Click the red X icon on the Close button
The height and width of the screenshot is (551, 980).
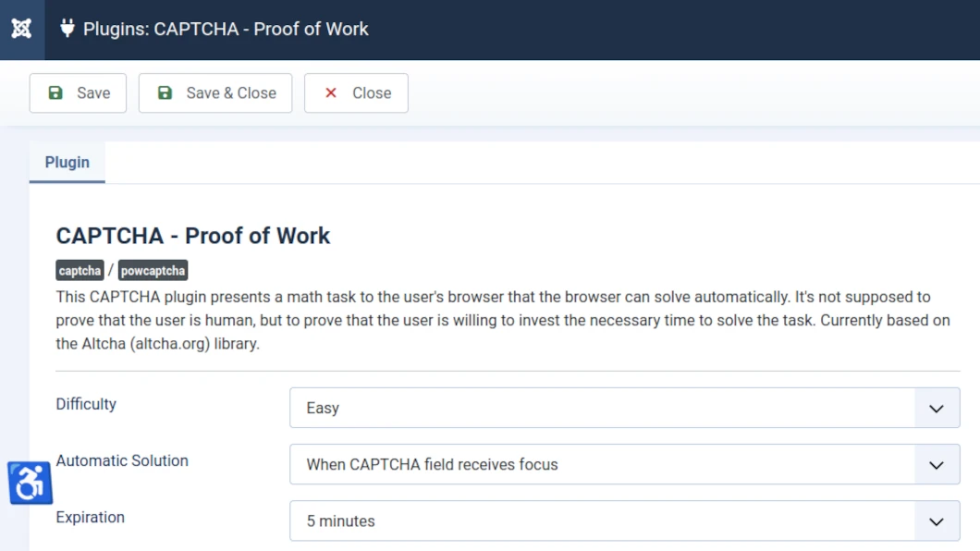click(330, 92)
